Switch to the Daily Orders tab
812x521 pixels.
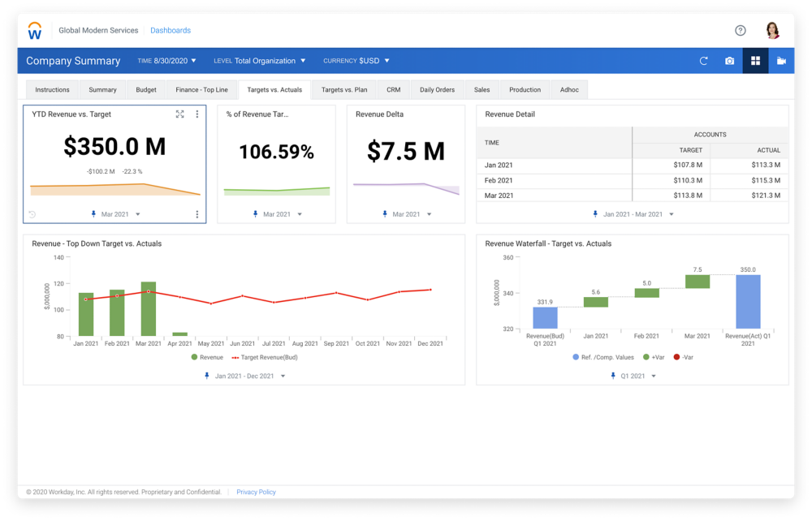pos(438,89)
